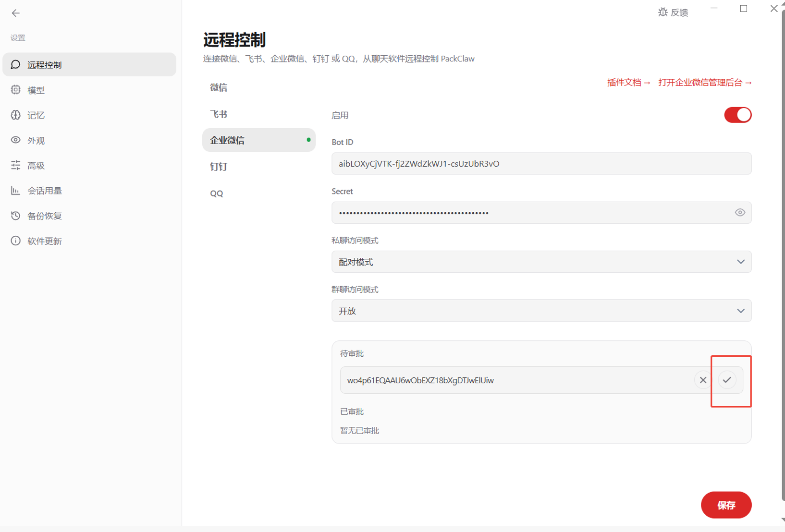Click the 待审批 heading
This screenshot has width=785, height=532.
[x=352, y=353]
